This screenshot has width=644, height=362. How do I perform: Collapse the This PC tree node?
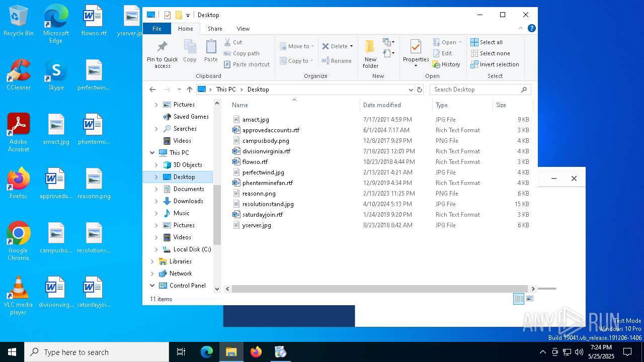coord(152,153)
